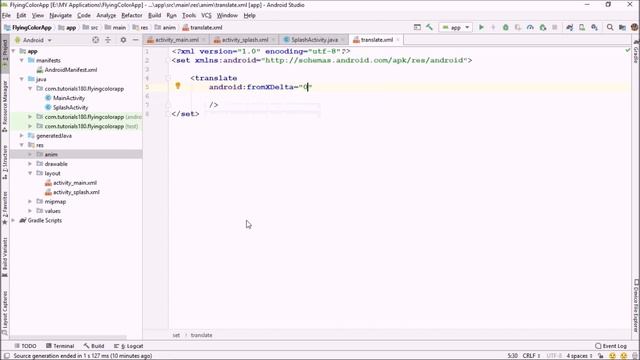Click the Make Project hammer icon
The width and height of the screenshot is (640, 360).
click(429, 27)
